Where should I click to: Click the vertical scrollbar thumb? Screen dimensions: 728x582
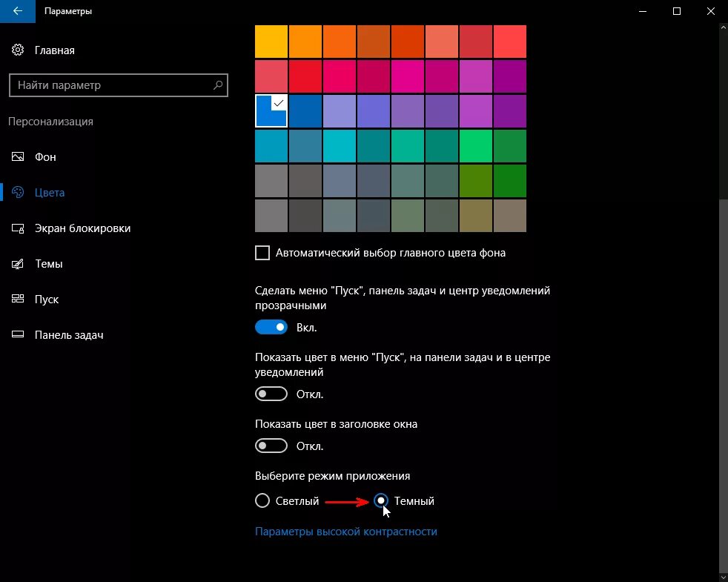[x=723, y=385]
